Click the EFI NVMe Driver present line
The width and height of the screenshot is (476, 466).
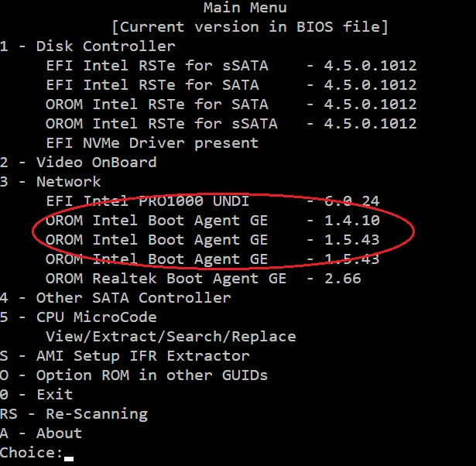(152, 143)
